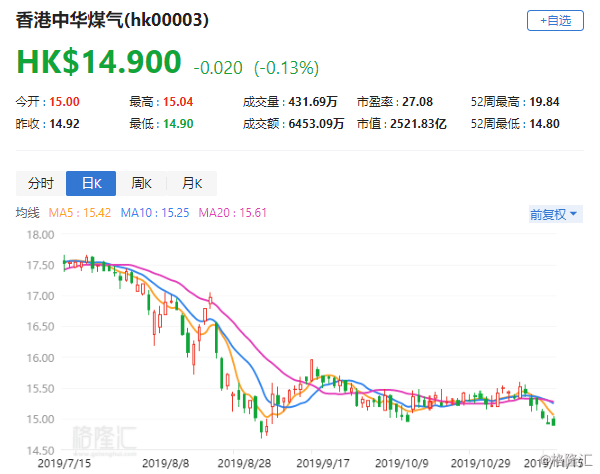Click the day low value 14.90
Image resolution: width=600 pixels, height=474 pixels.
(178, 124)
